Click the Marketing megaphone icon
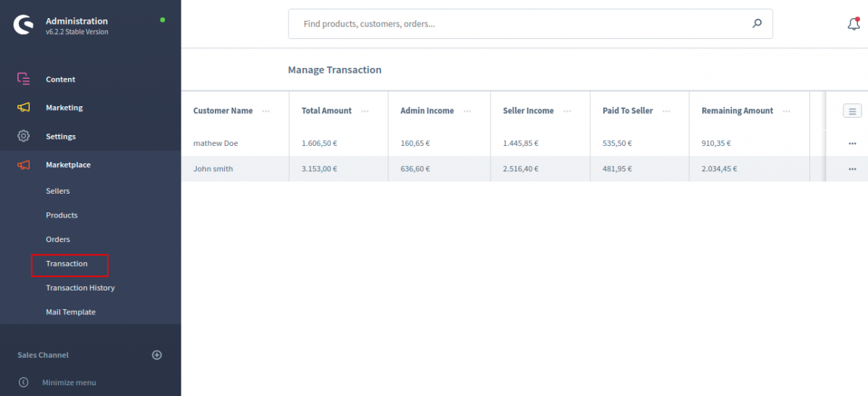Screen dimensions: 868x396 (x=23, y=107)
